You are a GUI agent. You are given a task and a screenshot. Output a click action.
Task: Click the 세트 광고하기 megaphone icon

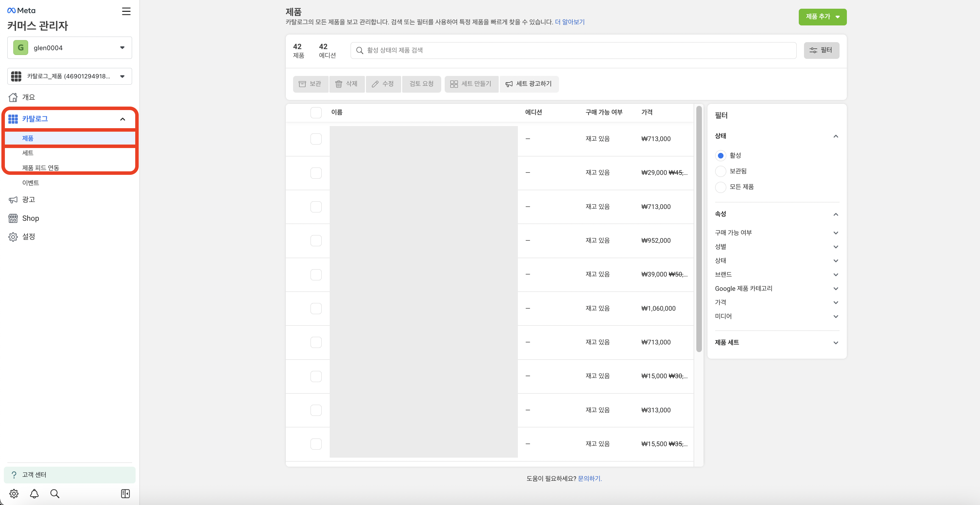pos(509,84)
